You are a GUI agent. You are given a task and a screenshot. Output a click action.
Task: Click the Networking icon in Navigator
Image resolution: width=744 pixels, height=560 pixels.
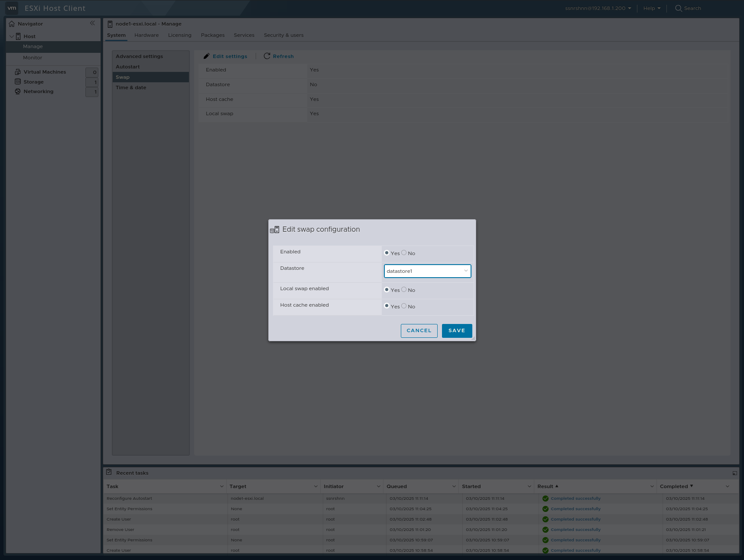[x=17, y=91]
